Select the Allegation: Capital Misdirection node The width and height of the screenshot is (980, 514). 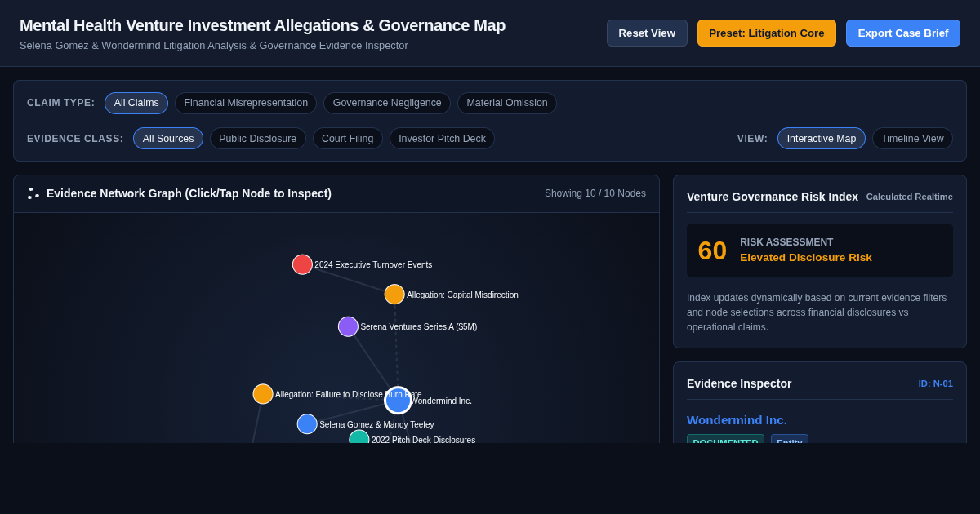point(394,295)
